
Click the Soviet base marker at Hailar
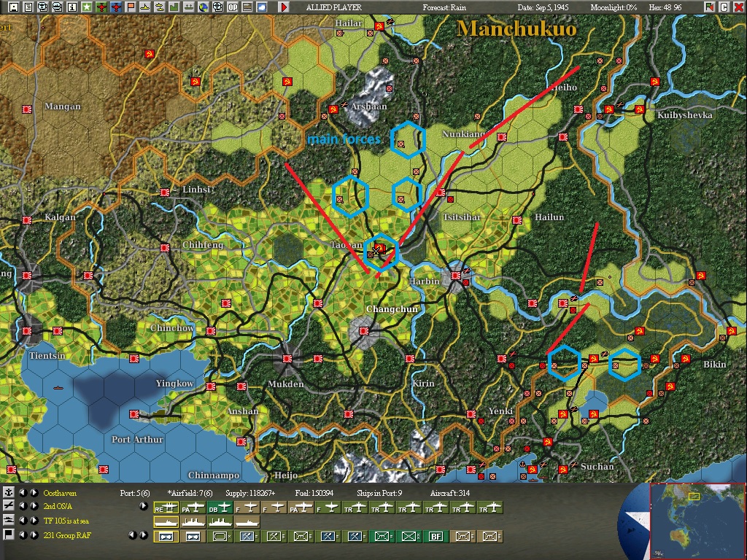[x=379, y=26]
